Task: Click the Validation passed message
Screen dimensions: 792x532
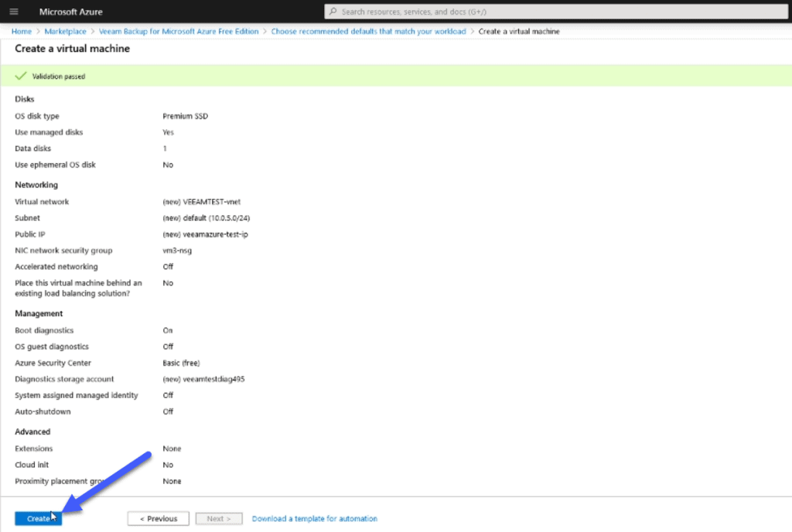Action: coord(59,77)
